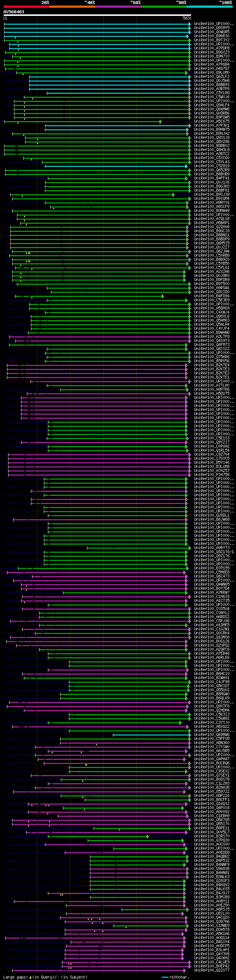236x980 pixels.
Task: Select hit label UniRef100_B7P155
Action: coord(212,568)
